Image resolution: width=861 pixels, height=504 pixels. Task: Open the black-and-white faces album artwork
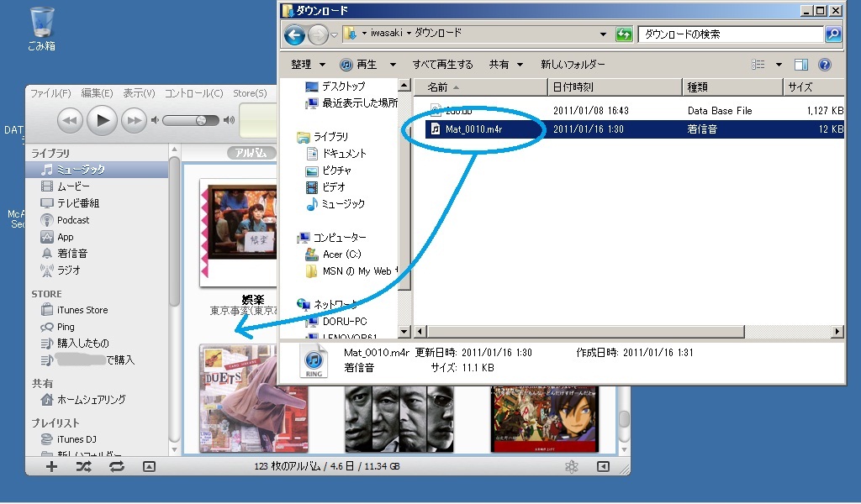[x=399, y=418]
